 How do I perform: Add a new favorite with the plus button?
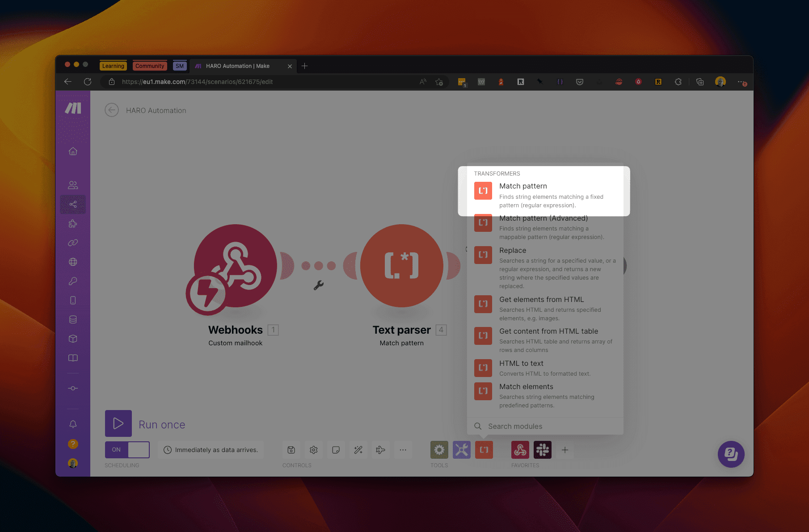(x=565, y=450)
